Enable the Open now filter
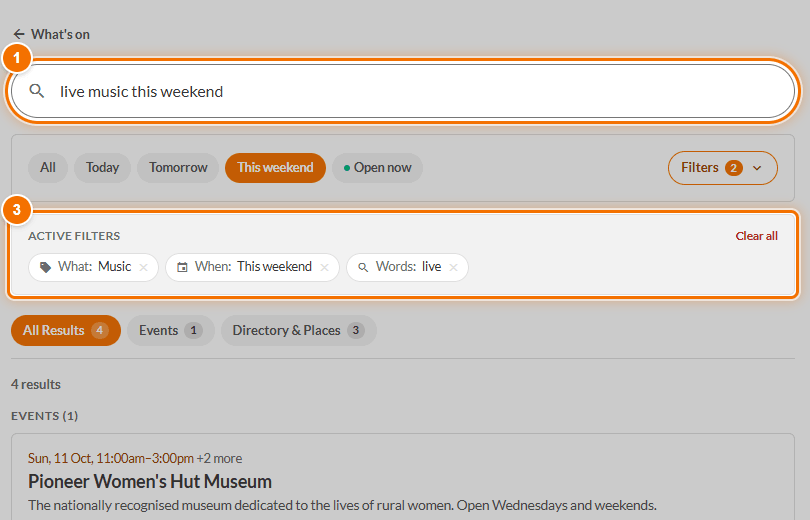Viewport: 810px width, 520px height. click(378, 168)
